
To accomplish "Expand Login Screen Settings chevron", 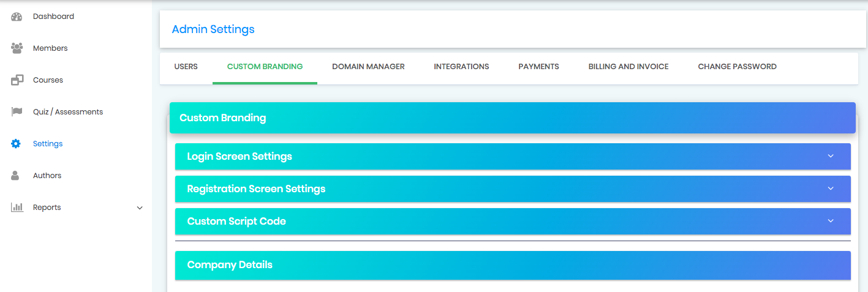I will [831, 156].
